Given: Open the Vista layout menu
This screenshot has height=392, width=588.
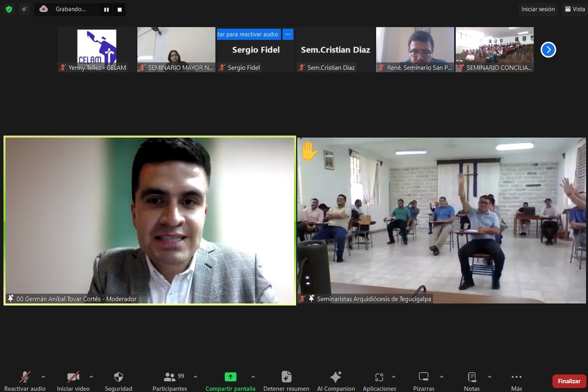Looking at the screenshot, I should (575, 9).
